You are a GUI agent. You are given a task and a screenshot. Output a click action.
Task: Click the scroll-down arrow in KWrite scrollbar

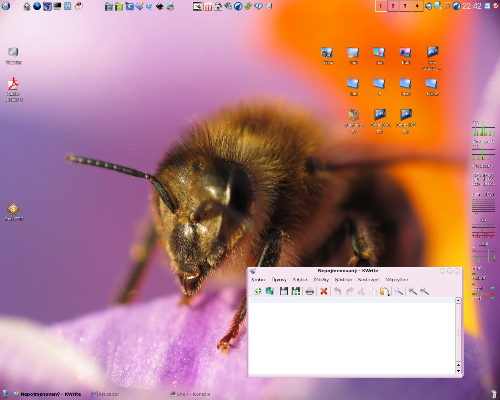[458, 371]
